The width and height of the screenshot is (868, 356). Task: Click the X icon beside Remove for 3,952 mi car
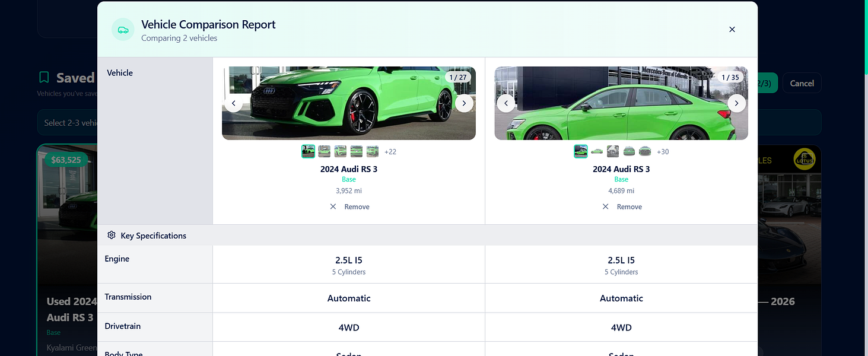(333, 206)
